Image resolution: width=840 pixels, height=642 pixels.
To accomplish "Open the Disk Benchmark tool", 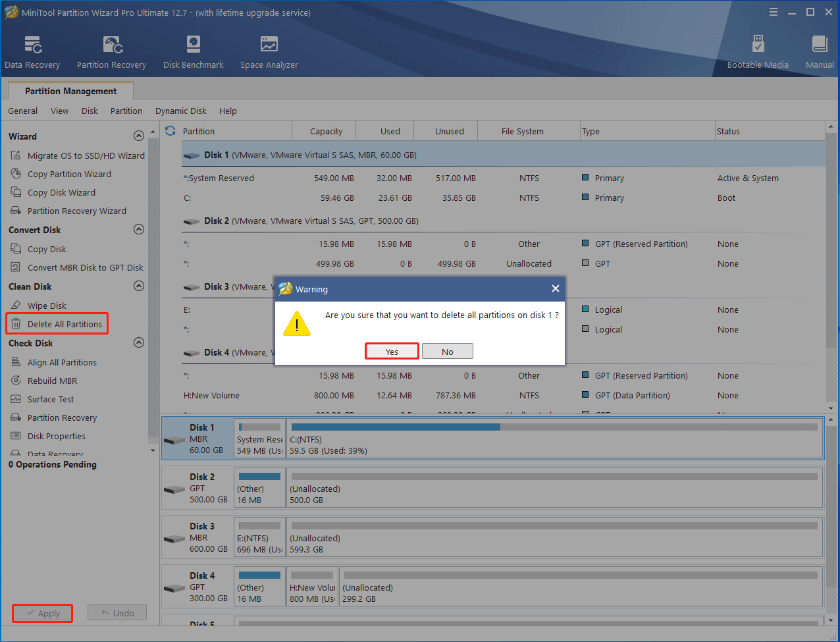I will [193, 53].
